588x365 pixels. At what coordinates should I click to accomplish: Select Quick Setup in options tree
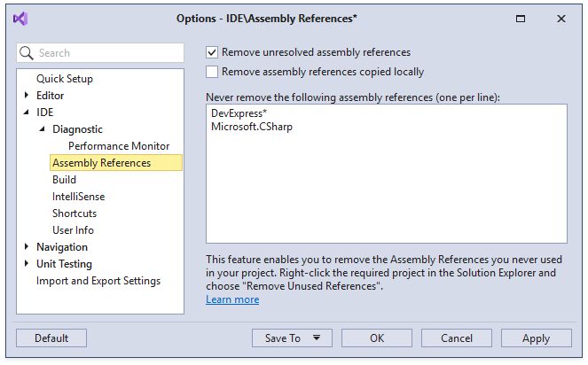64,79
